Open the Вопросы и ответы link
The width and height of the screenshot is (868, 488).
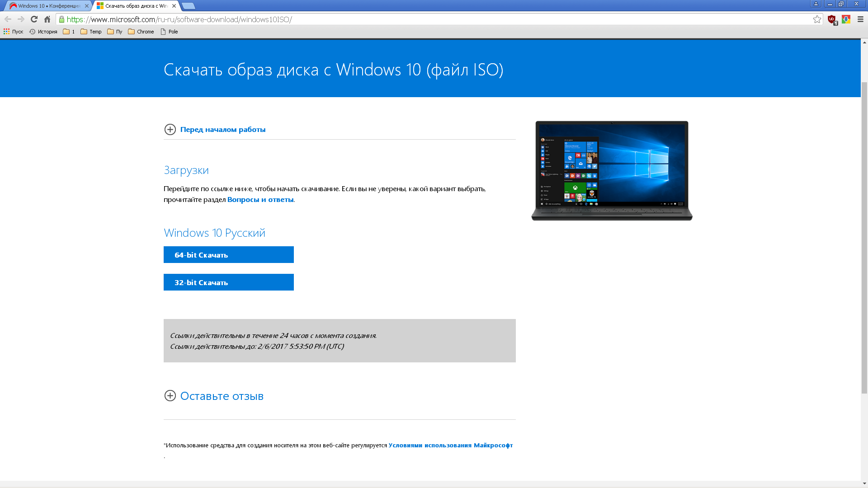point(260,200)
